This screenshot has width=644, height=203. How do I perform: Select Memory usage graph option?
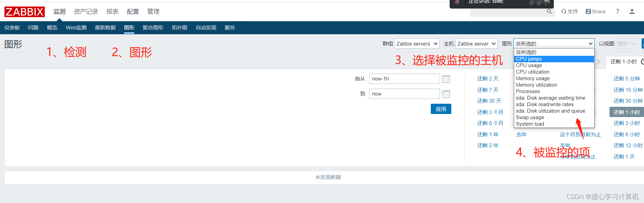(x=554, y=78)
